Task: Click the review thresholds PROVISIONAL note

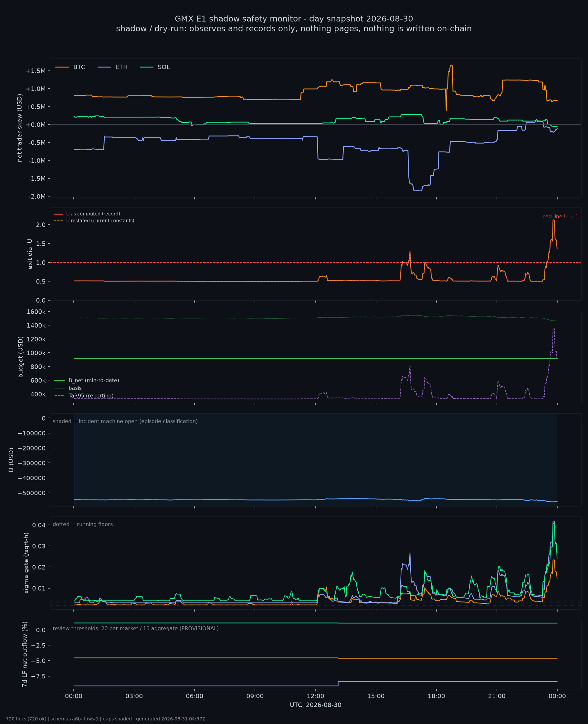Action: tap(135, 628)
